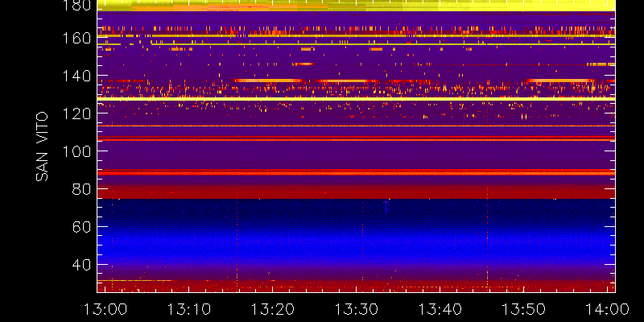
Task: Click the 140 frequency axis label
Action: (76, 76)
